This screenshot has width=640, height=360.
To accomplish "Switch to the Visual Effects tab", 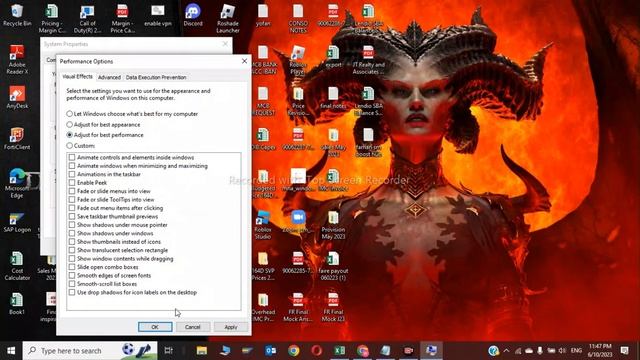I will click(x=77, y=77).
